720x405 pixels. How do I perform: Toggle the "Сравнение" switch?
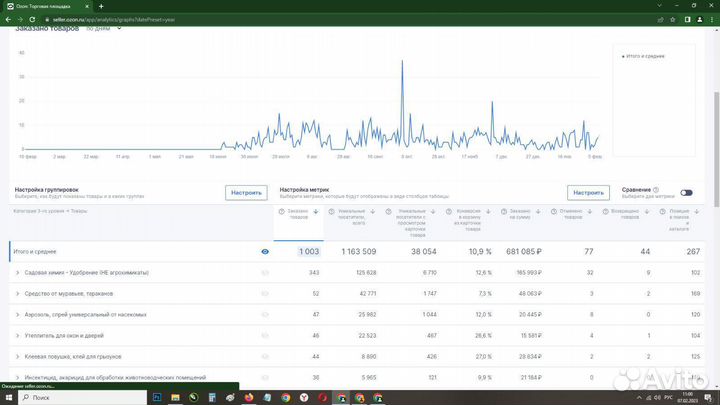686,193
